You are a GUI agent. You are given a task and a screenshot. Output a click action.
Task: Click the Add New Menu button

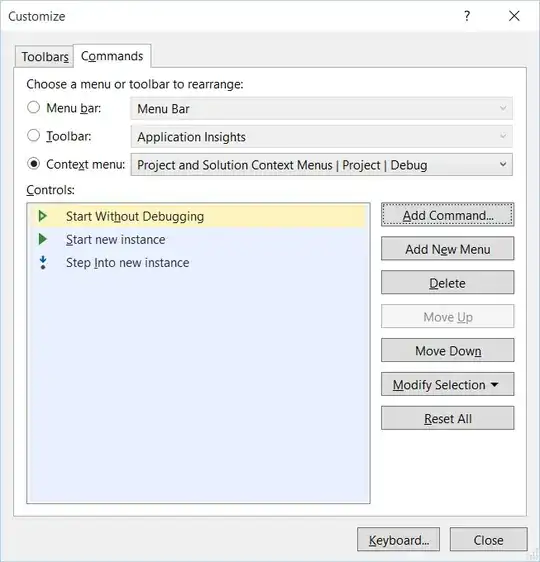click(447, 248)
